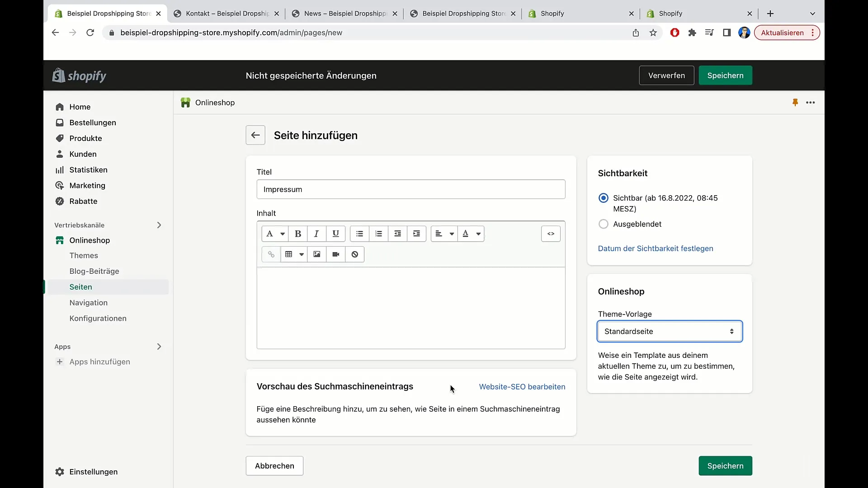The height and width of the screenshot is (488, 868).
Task: Click the Abbrechen button
Action: (x=274, y=465)
